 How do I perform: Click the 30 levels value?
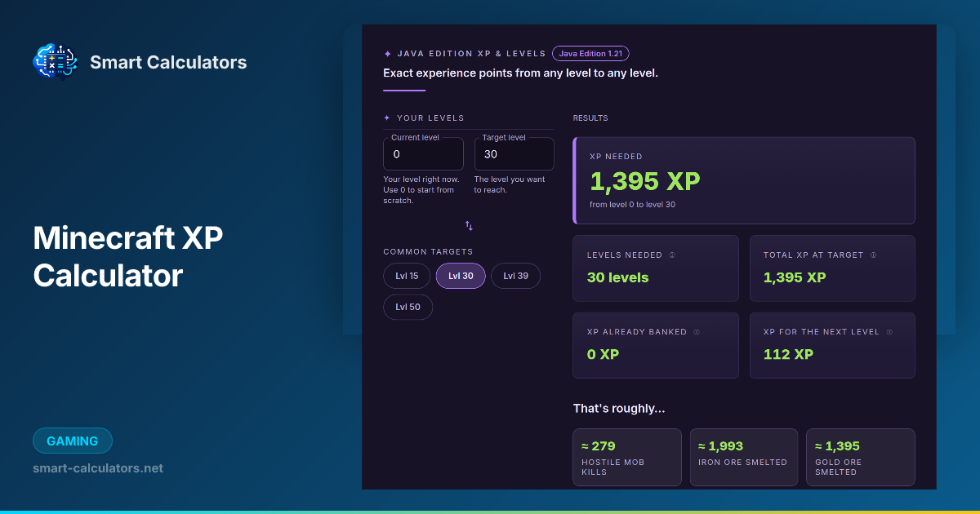pyautogui.click(x=617, y=277)
